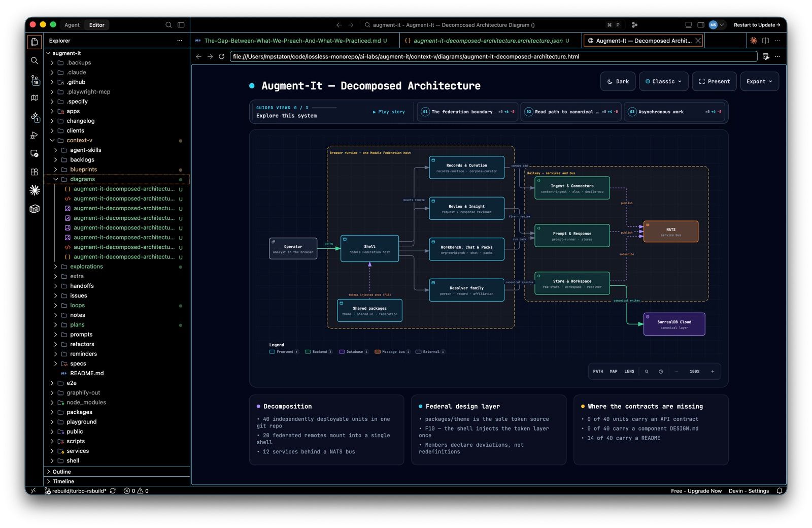Switch to Editor mode
The height and width of the screenshot is (528, 812).
coord(96,25)
